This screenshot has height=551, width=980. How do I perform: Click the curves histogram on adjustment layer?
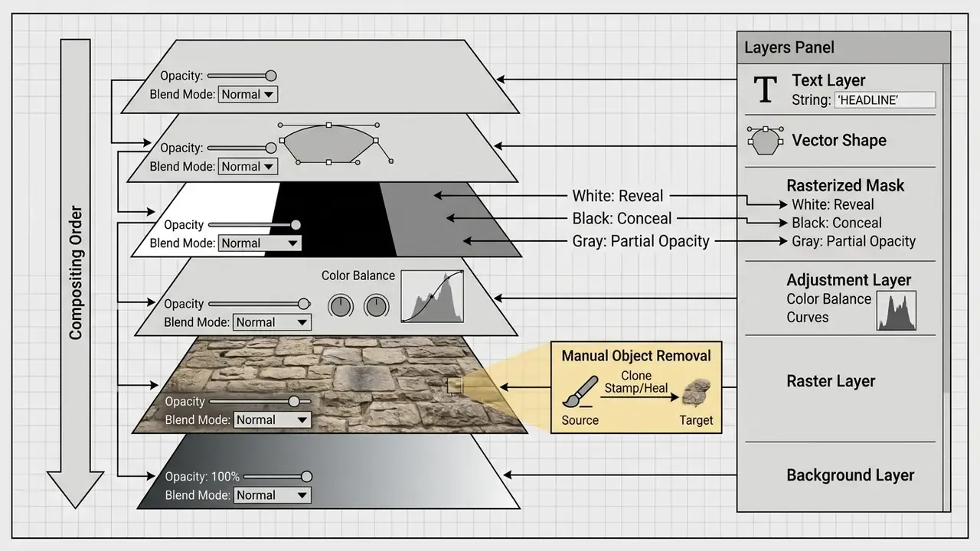click(x=433, y=296)
